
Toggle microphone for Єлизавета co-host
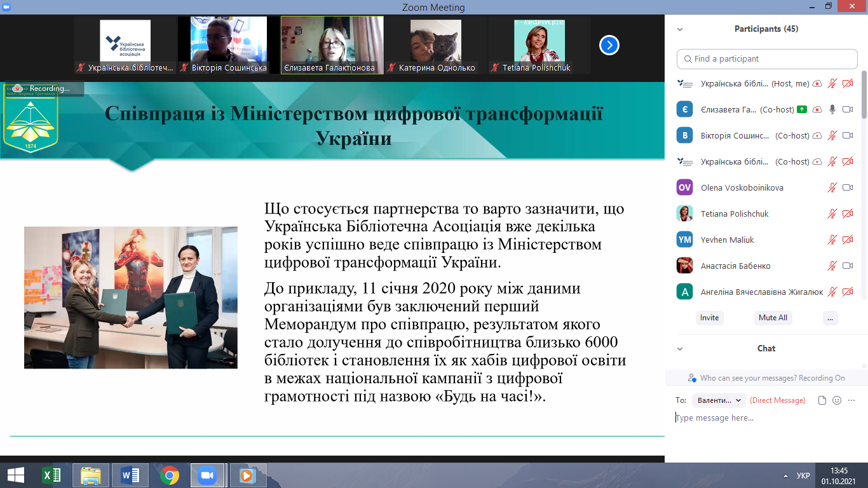click(x=832, y=109)
